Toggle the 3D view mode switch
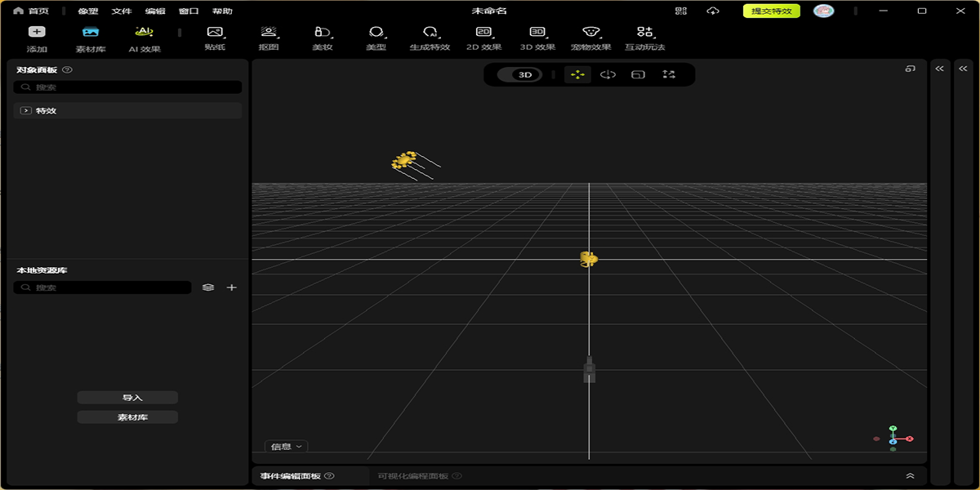980x490 pixels. pyautogui.click(x=525, y=74)
